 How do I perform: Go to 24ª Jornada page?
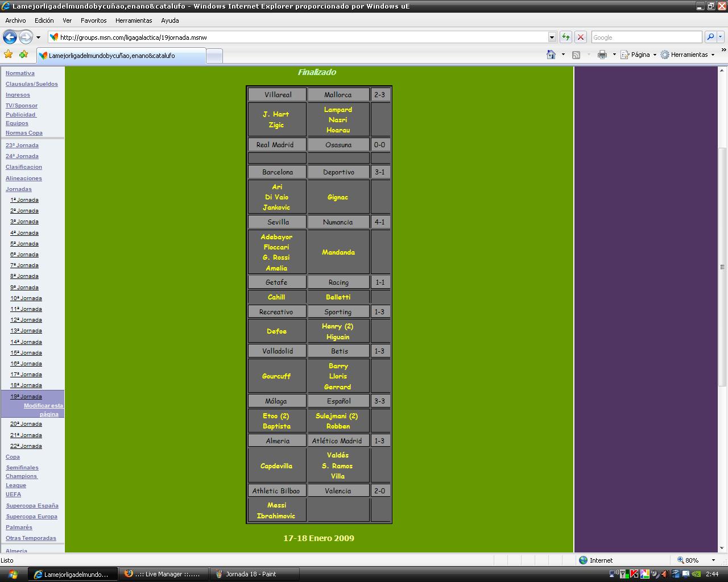click(22, 156)
